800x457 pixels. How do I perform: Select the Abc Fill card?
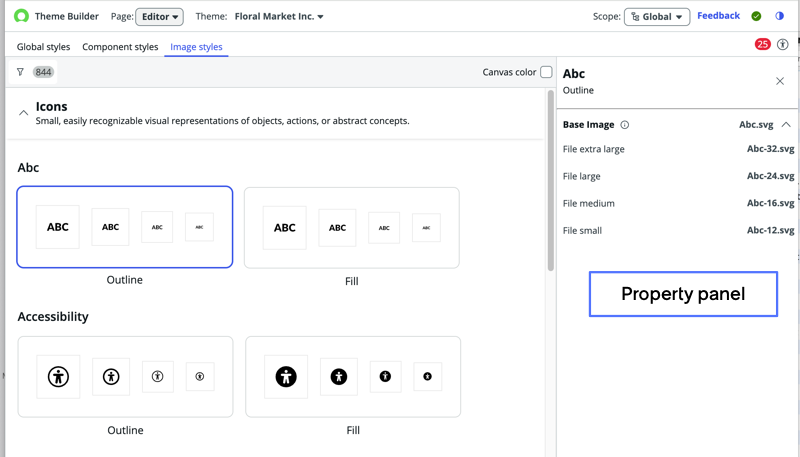pyautogui.click(x=352, y=228)
